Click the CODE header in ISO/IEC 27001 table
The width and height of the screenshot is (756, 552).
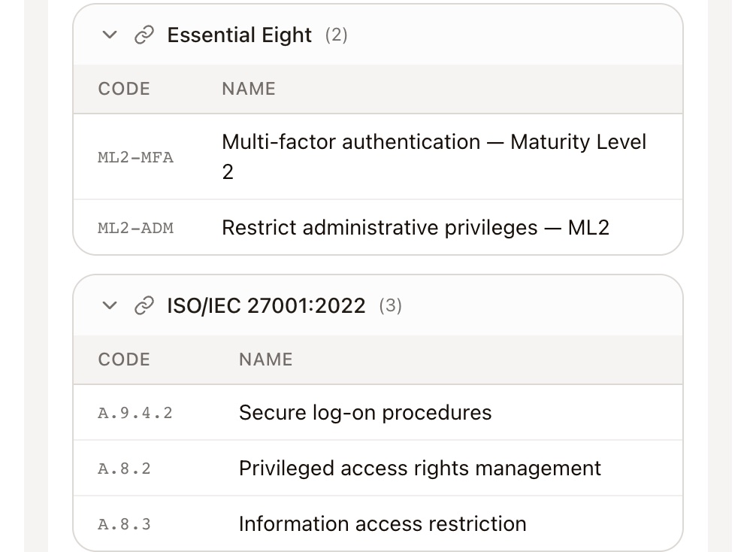124,359
